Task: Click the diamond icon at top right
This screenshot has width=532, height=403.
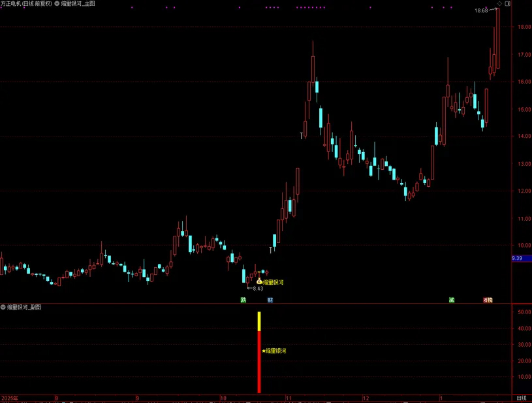Action: pyautogui.click(x=499, y=3)
